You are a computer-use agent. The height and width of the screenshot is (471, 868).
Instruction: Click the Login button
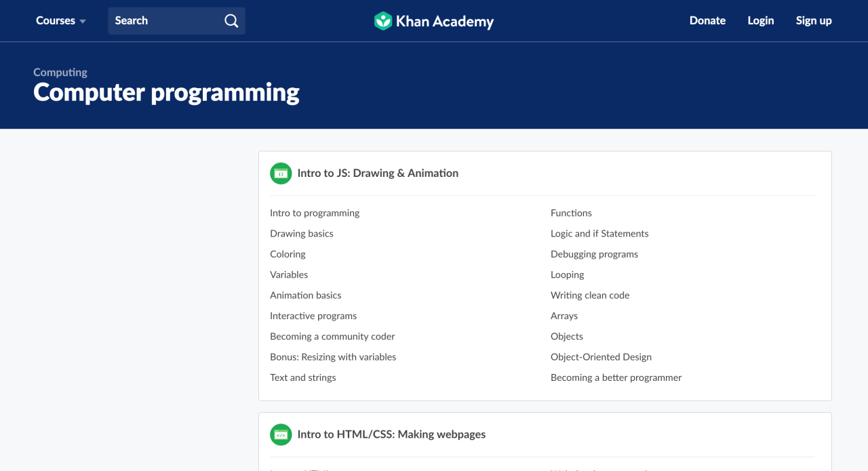(x=760, y=21)
